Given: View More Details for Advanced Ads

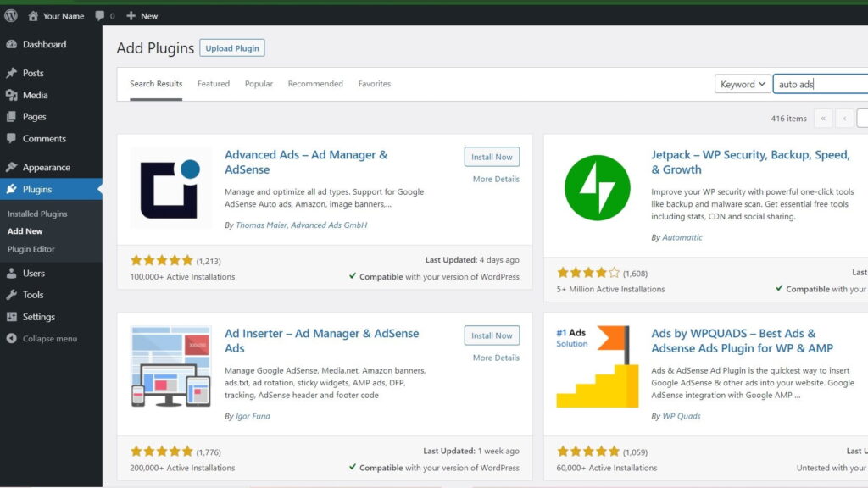Looking at the screenshot, I should click(x=496, y=179).
